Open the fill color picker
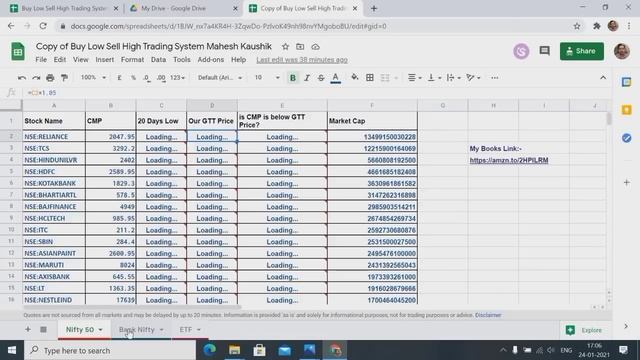Viewport: 640px width, 360px height. pos(355,78)
